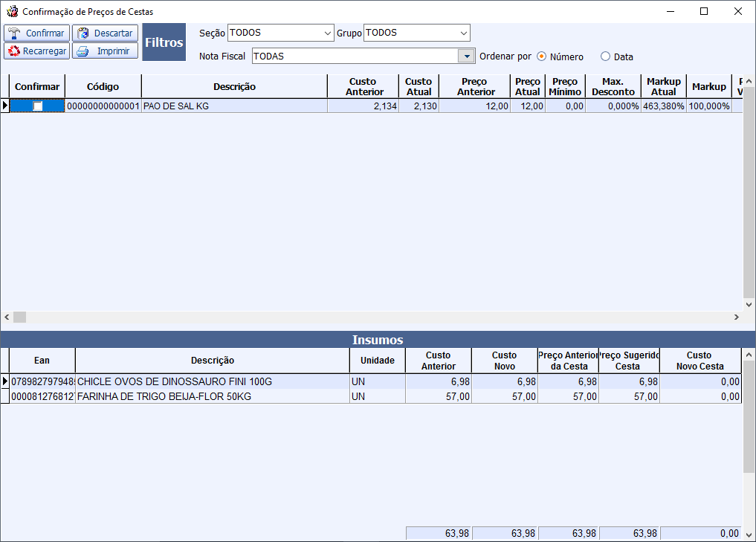Click the Recarregar button

point(36,51)
